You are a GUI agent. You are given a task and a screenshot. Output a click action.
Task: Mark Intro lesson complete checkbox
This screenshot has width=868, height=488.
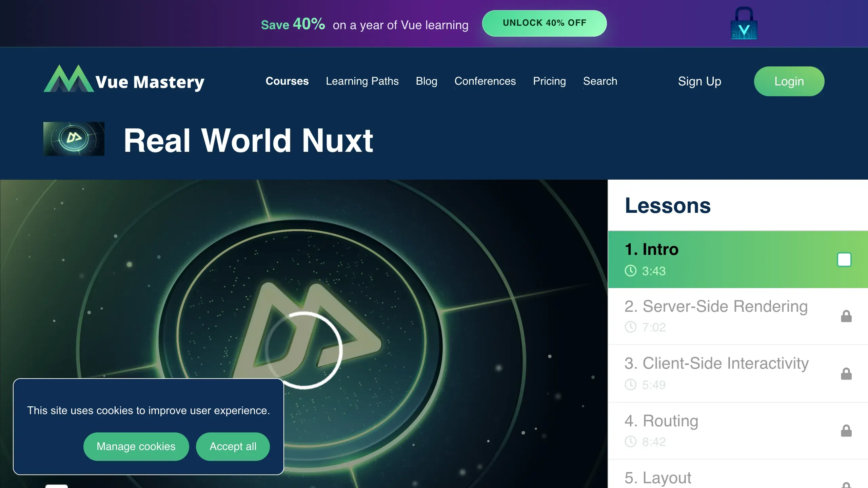point(844,260)
